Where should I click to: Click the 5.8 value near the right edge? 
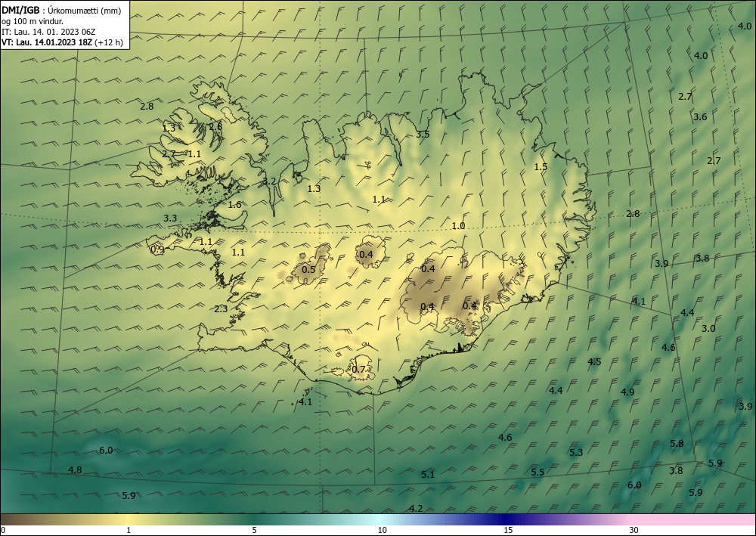point(677,444)
